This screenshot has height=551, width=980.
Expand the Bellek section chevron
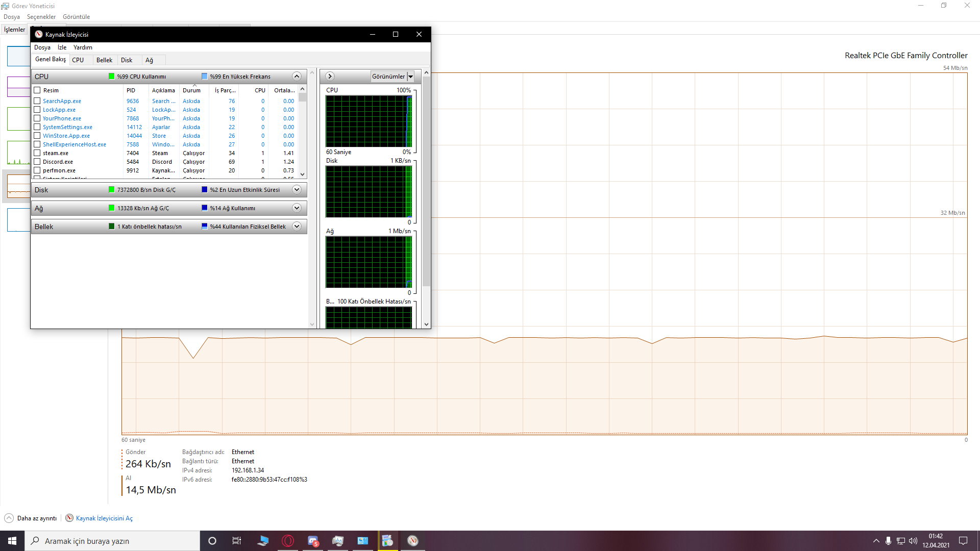pos(297,227)
